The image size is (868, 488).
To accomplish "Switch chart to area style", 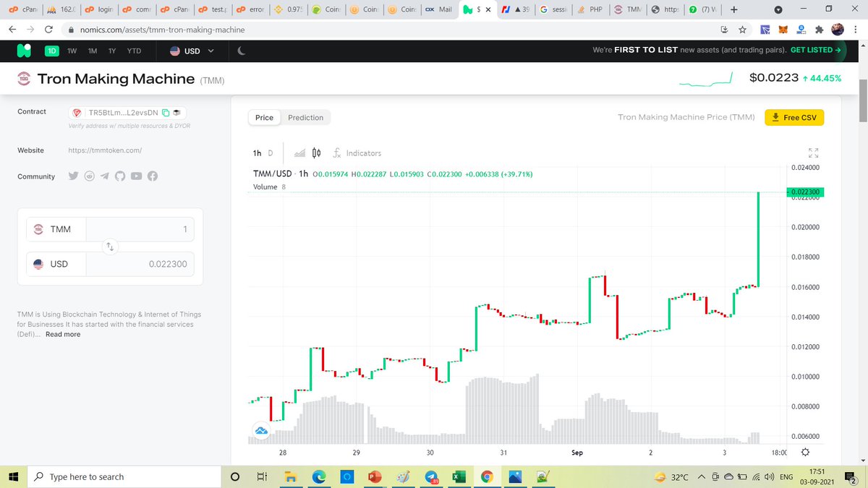I will (x=299, y=153).
